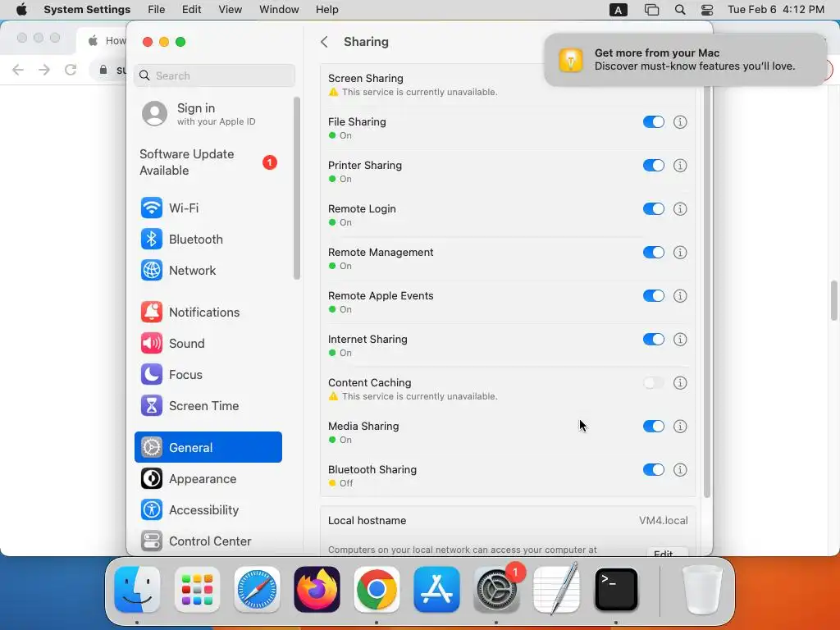Click the VM4.local hostname value
This screenshot has width=840, height=630.
[663, 520]
